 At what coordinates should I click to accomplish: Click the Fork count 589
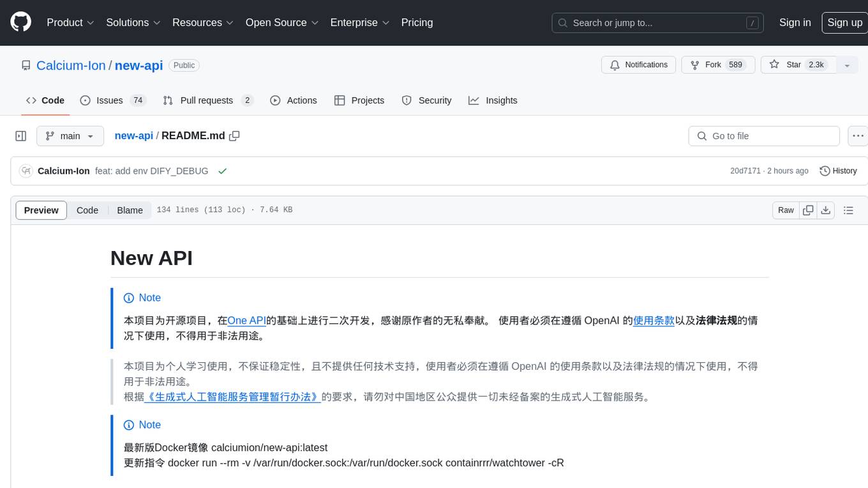tap(735, 65)
